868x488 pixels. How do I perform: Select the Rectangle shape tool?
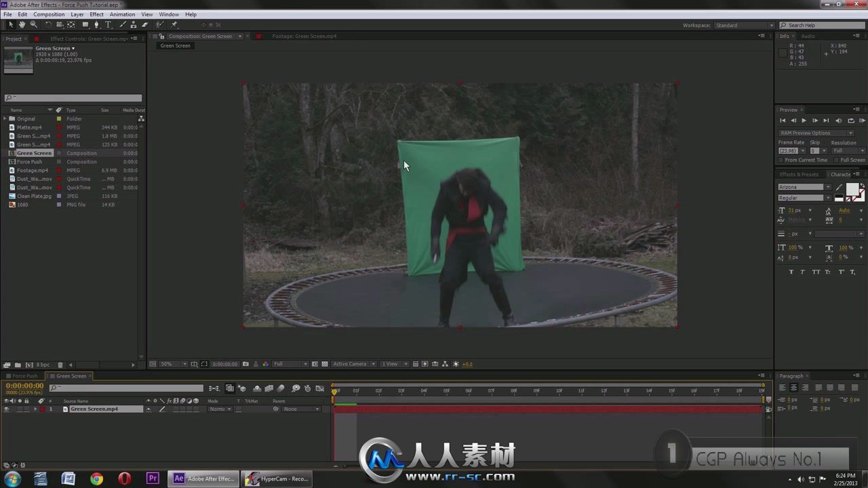point(85,24)
